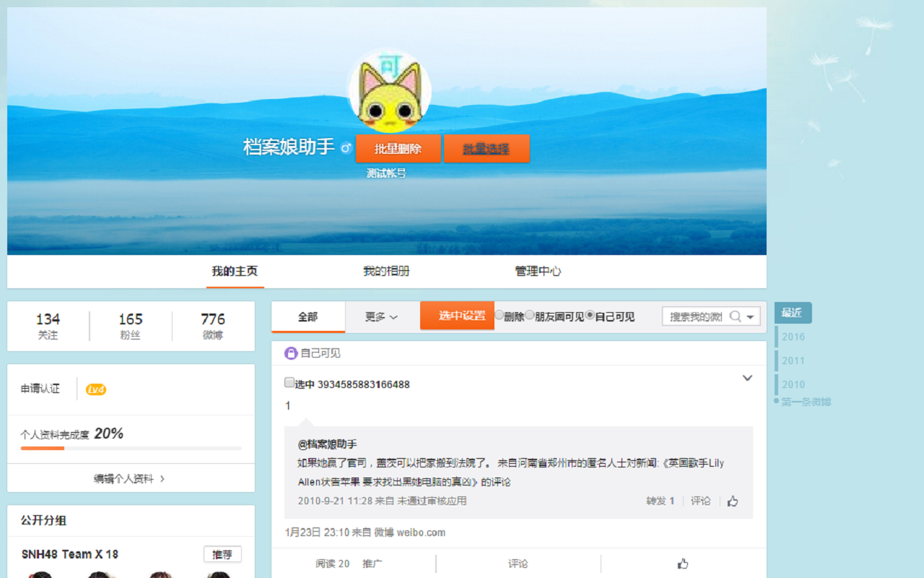Click the magnifier search icon
Screen dimensions: 924x578
(736, 316)
